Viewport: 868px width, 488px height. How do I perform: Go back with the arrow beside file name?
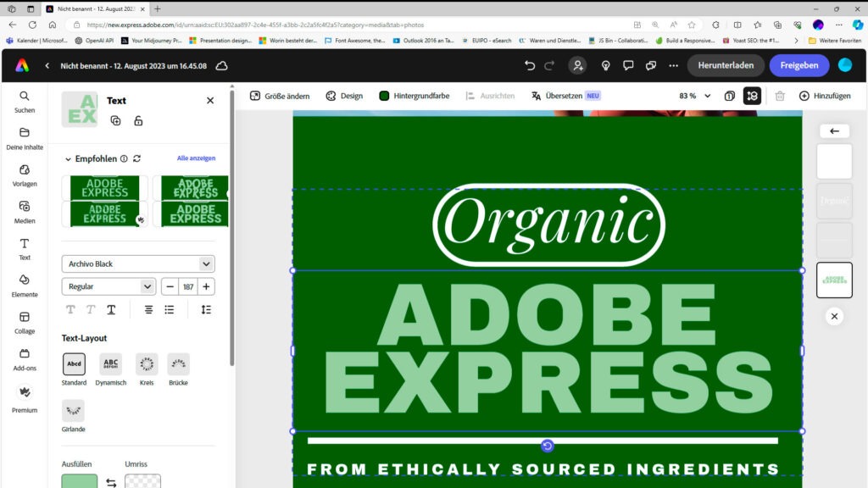[47, 65]
